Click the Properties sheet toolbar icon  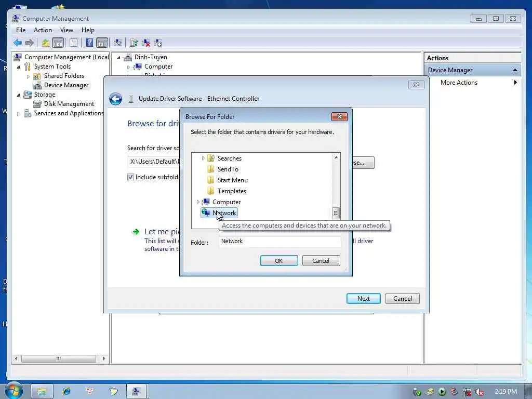click(x=73, y=43)
